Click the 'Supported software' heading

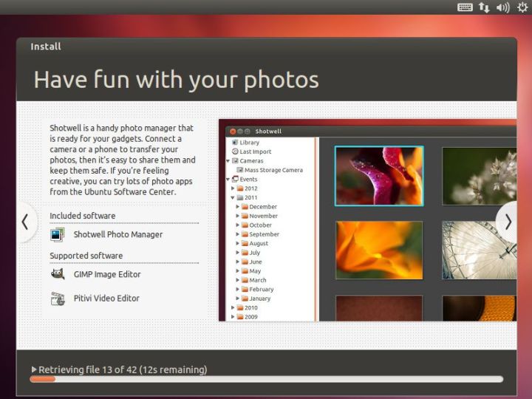[86, 256]
